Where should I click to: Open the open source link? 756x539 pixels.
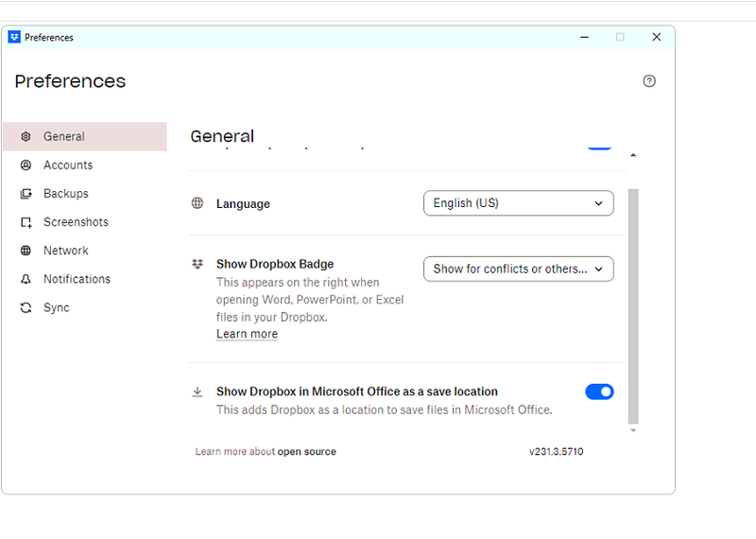[306, 452]
